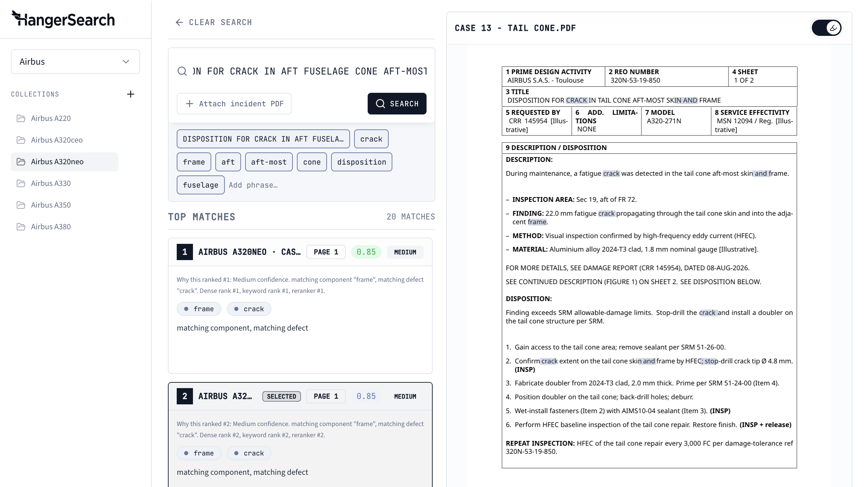The height and width of the screenshot is (487, 868).
Task: Click the PAGE 1 badge on match 2
Action: click(x=326, y=396)
